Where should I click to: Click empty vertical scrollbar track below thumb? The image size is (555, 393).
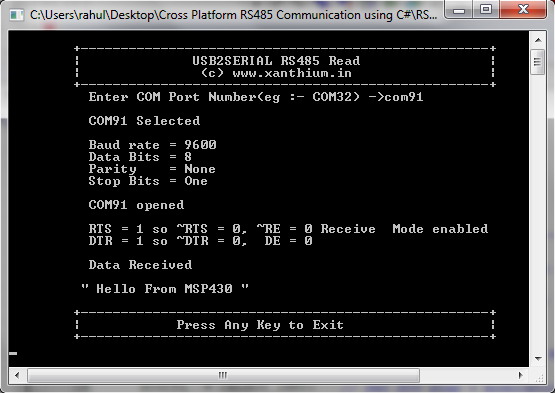click(x=538, y=212)
